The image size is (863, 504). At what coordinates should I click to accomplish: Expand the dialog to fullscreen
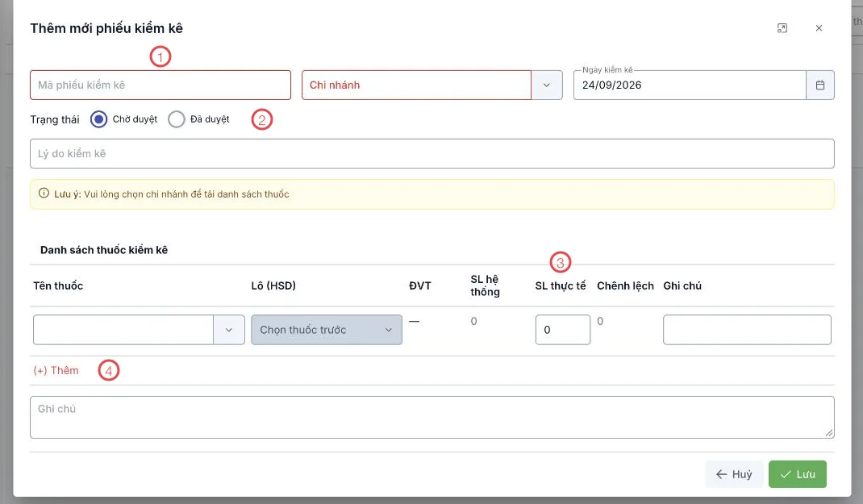pyautogui.click(x=782, y=28)
